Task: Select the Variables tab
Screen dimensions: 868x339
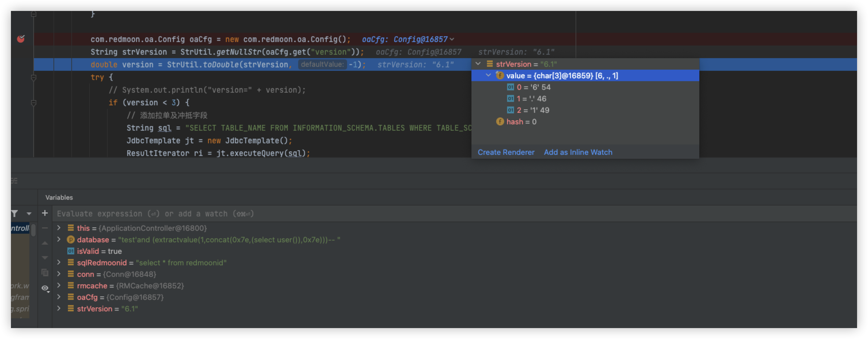Action: pyautogui.click(x=59, y=197)
